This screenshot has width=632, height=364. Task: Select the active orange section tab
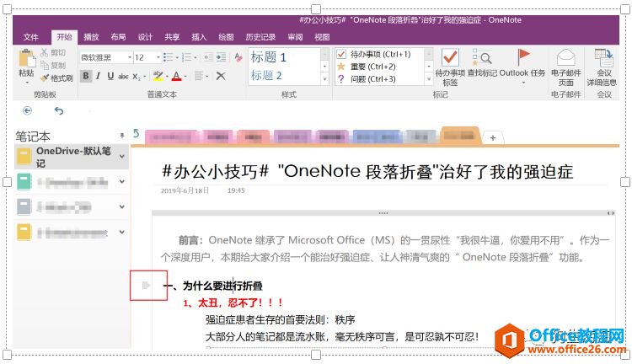pos(459,136)
